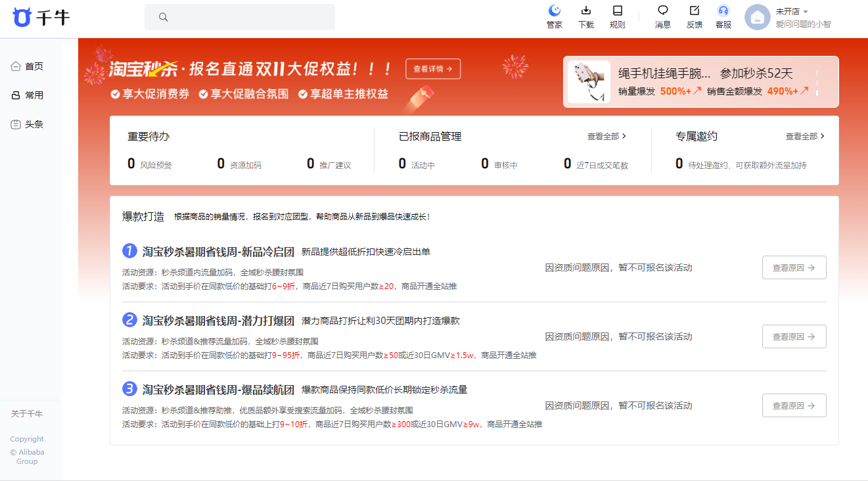The height and width of the screenshot is (481, 868).
Task: Expand 查看全部 for 专属邀约
Action: [805, 137]
